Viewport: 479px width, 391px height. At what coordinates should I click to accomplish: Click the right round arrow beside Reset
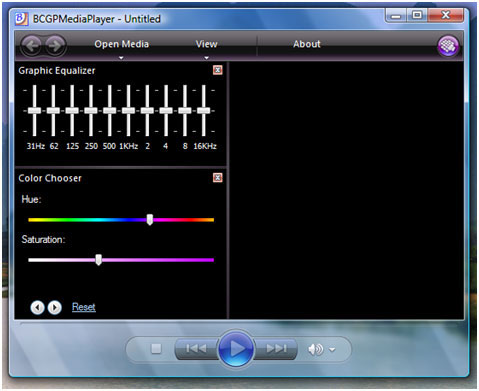point(55,307)
